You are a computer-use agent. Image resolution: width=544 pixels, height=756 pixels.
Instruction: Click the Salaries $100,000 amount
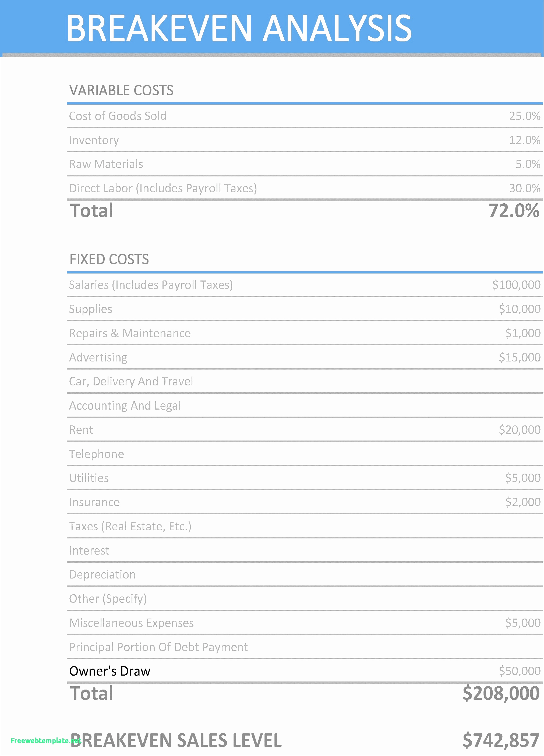[x=516, y=285]
